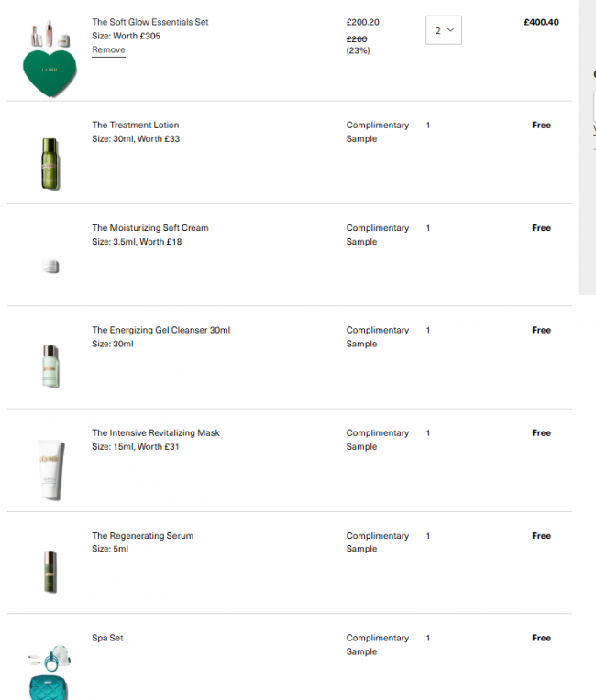The image size is (596, 700).
Task: Click the struck-through £260 original price
Action: (356, 38)
